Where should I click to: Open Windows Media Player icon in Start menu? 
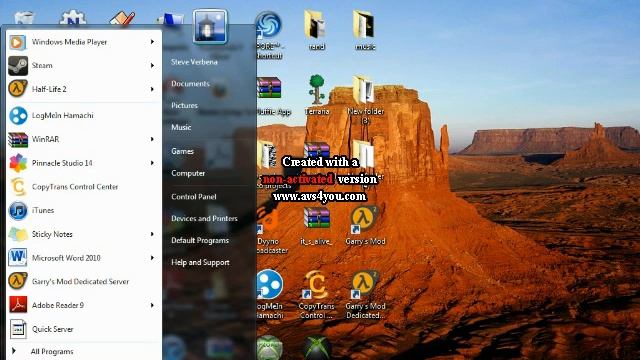tap(18, 42)
